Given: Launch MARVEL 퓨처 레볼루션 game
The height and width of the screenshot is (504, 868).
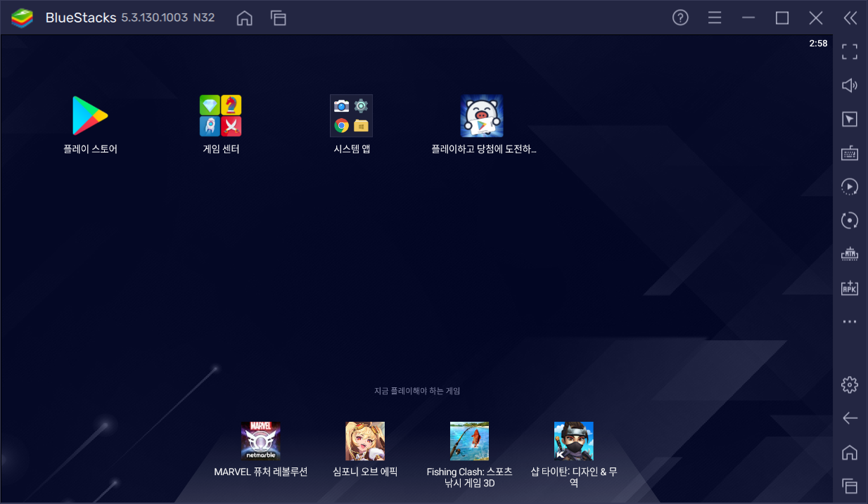Looking at the screenshot, I should coord(261,441).
